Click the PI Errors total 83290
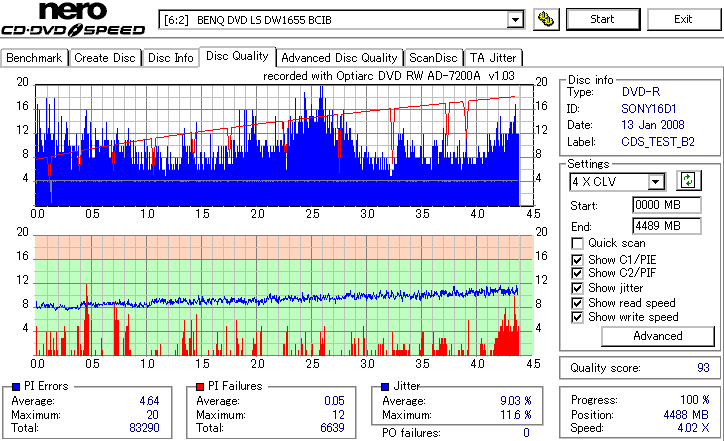Screen dimensions: 724x441 145,428
